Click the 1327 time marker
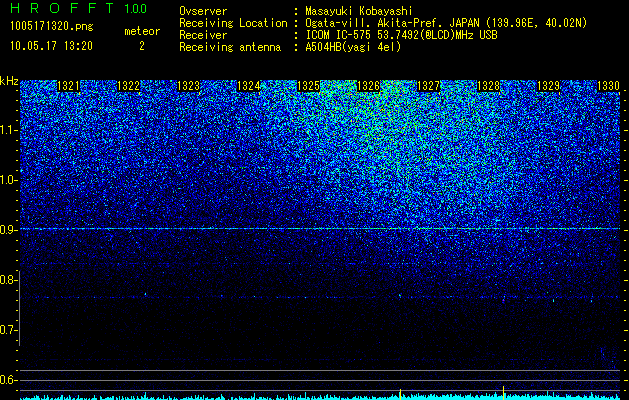629x400 pixels. (x=428, y=86)
